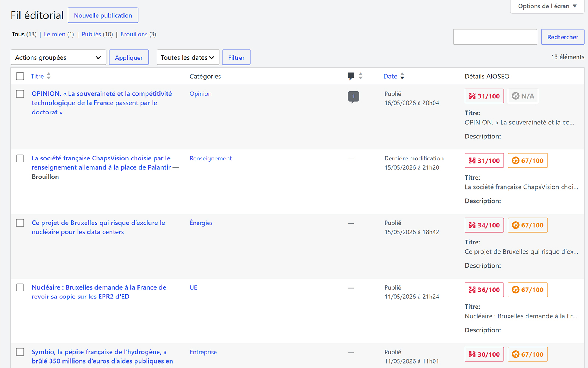The height and width of the screenshot is (368, 588).
Task: Open the ChapsVision renseignement post title
Action: click(x=101, y=163)
